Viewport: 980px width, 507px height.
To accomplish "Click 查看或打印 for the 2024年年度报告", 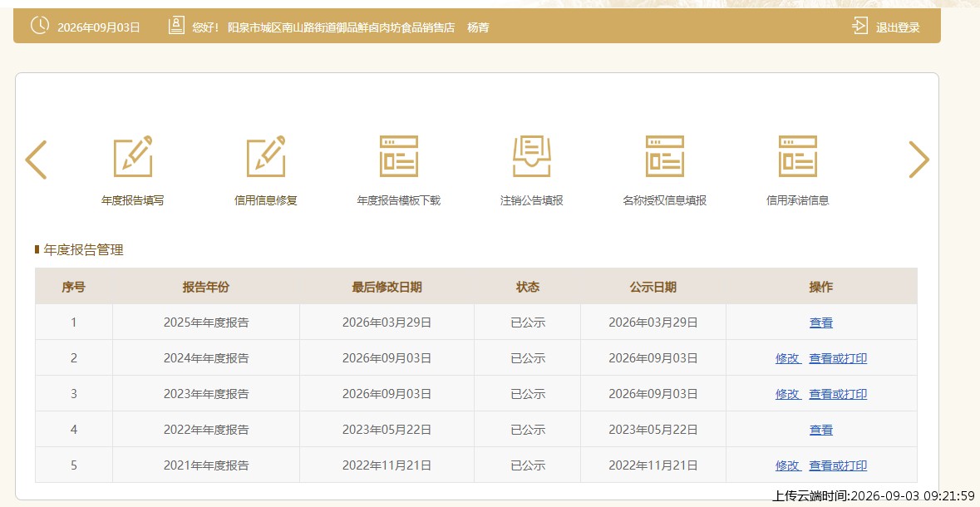I will pos(838,358).
